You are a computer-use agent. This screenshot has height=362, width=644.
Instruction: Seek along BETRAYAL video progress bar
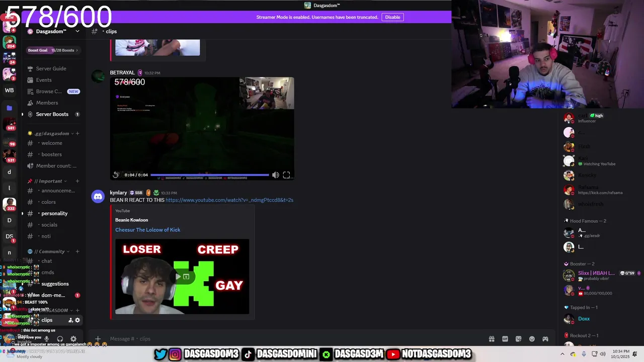click(210, 175)
